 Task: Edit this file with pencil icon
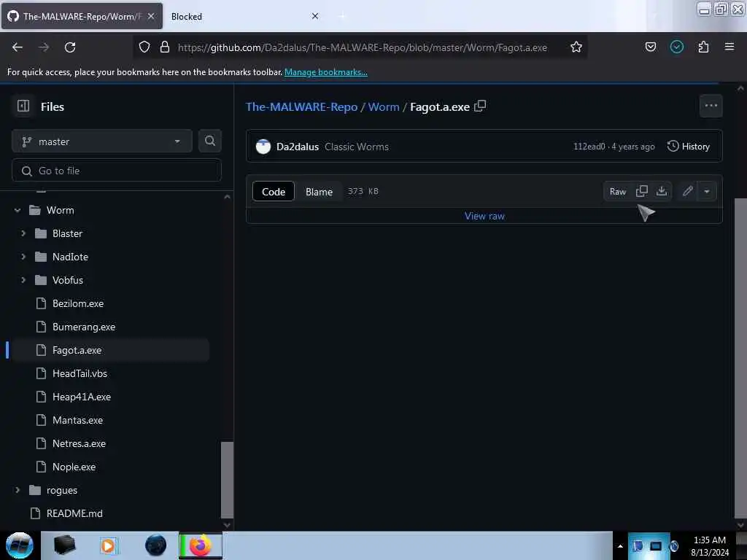click(687, 192)
